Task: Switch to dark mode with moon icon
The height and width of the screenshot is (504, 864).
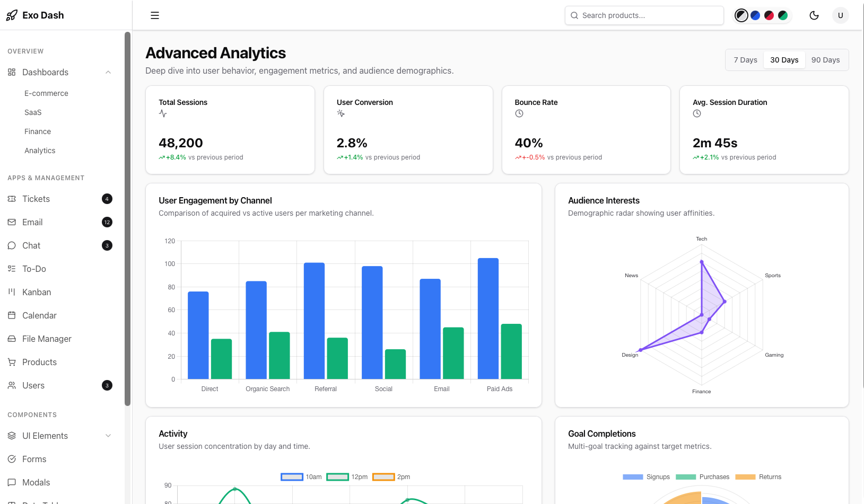Action: click(814, 15)
